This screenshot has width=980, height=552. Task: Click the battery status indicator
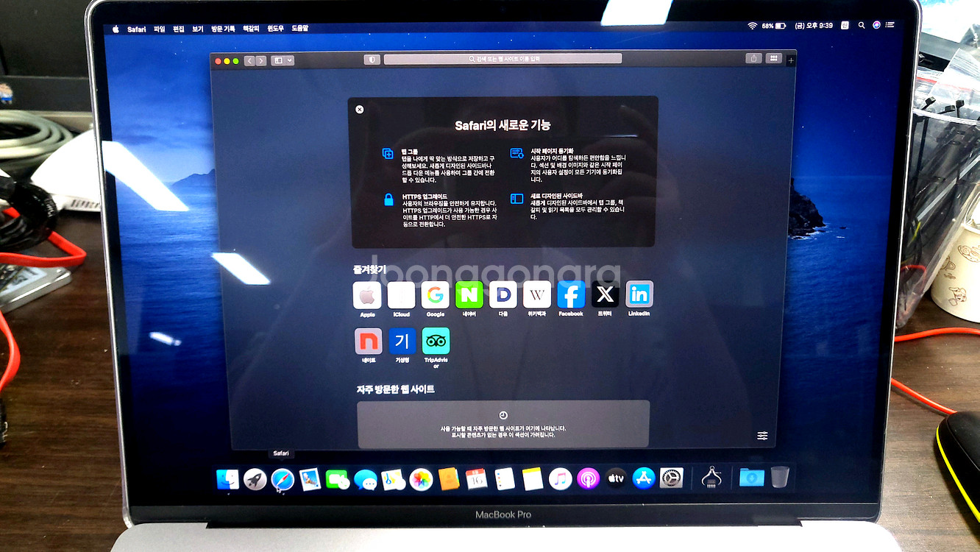point(773,26)
